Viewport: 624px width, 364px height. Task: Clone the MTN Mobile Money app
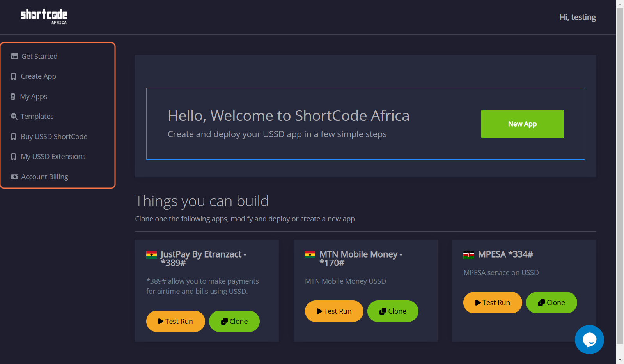pos(393,311)
